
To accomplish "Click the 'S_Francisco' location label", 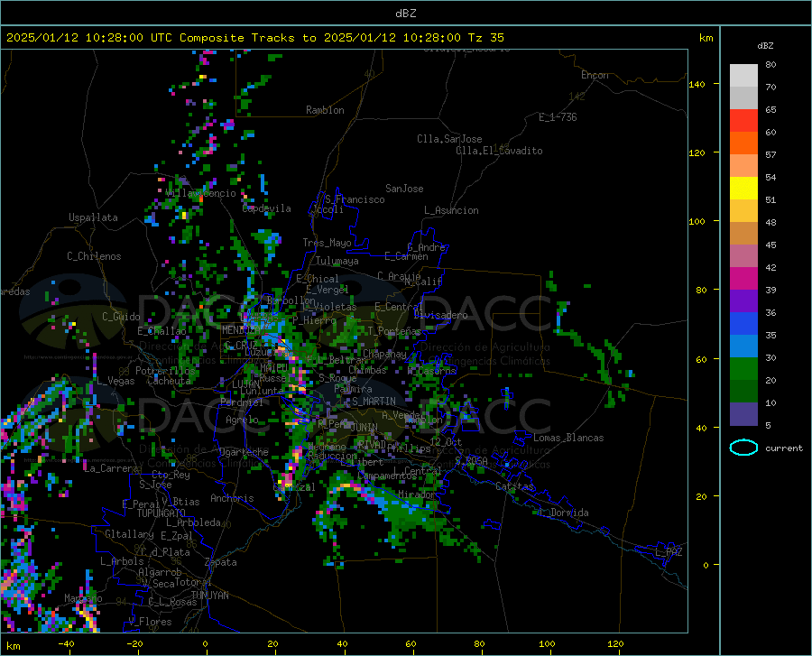I will [355, 199].
